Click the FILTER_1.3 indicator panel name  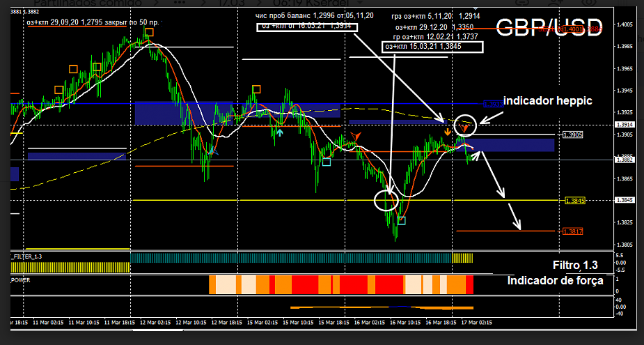[27, 257]
